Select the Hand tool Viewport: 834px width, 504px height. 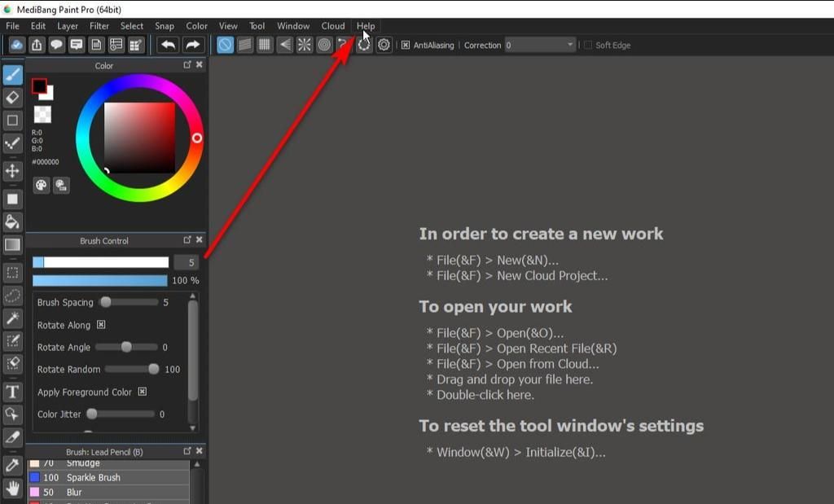(13, 488)
